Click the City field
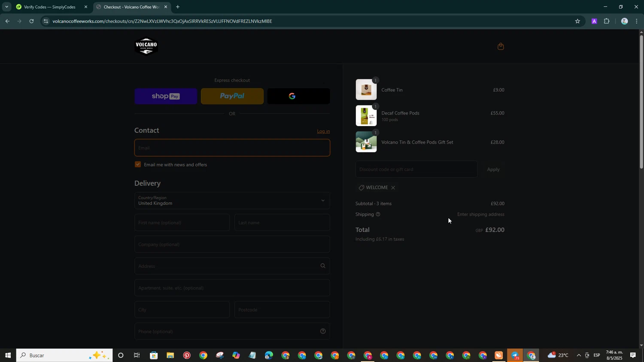Image resolution: width=644 pixels, height=362 pixels. tap(182, 310)
